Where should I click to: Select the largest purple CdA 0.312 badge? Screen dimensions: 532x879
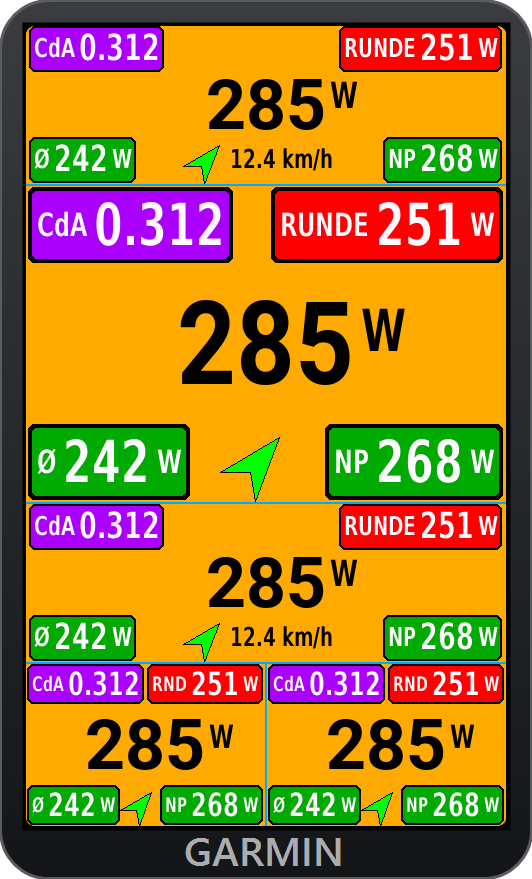click(x=130, y=225)
